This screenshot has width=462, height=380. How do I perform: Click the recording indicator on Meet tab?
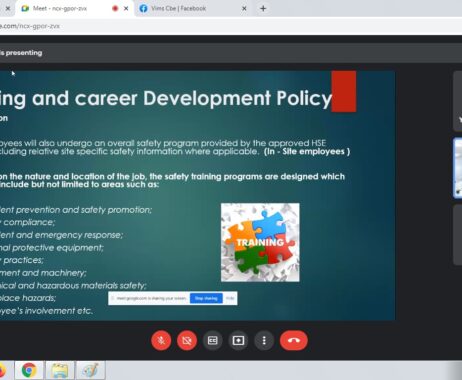click(x=115, y=8)
